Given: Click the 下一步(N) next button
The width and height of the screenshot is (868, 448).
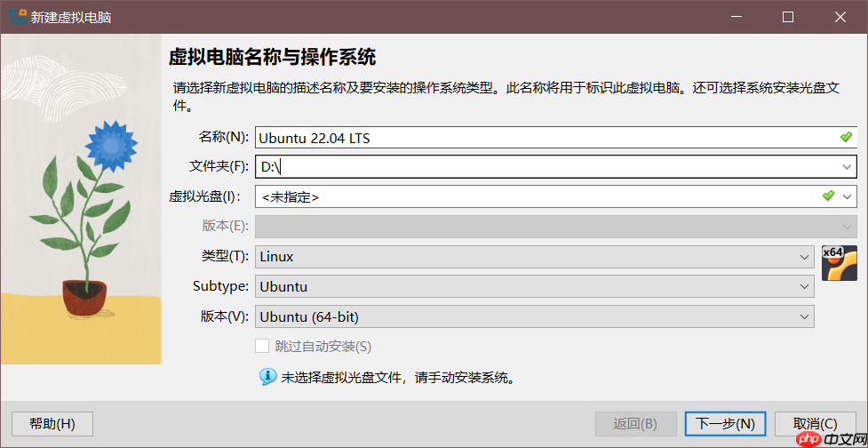Looking at the screenshot, I should pyautogui.click(x=725, y=424).
